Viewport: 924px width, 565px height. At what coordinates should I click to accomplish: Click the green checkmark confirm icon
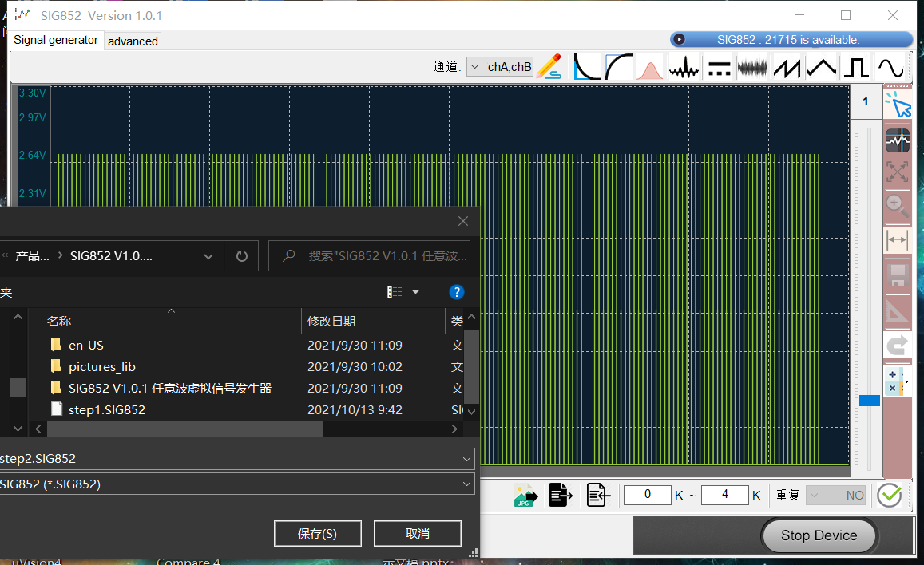click(889, 496)
